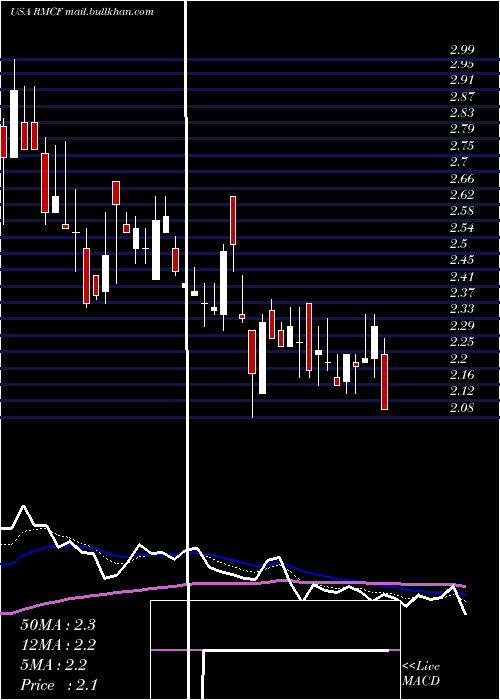Click the '50MA : 2.3' reading
Viewport: 500px width, 700px height.
58,625
